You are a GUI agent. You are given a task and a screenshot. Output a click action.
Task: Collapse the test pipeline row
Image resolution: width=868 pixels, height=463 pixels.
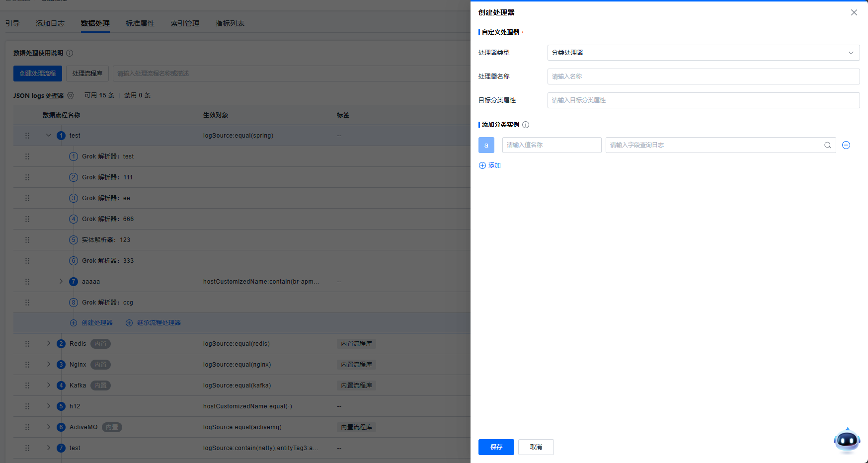coord(49,136)
